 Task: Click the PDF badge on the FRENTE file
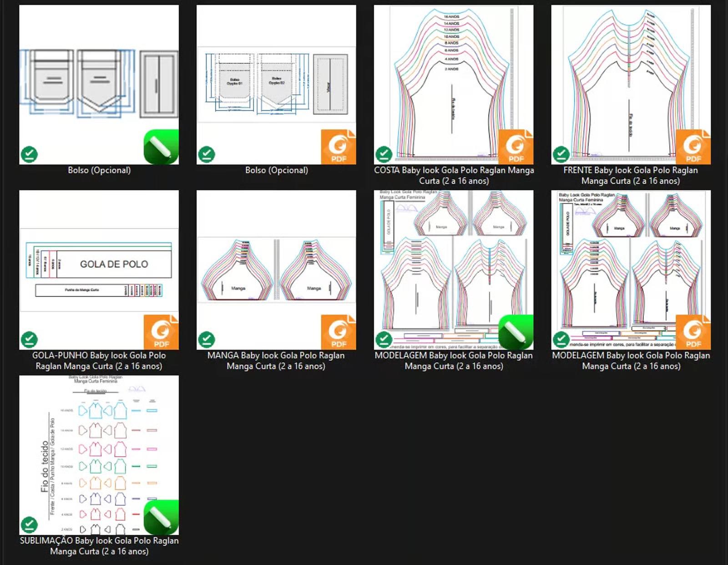click(x=693, y=147)
